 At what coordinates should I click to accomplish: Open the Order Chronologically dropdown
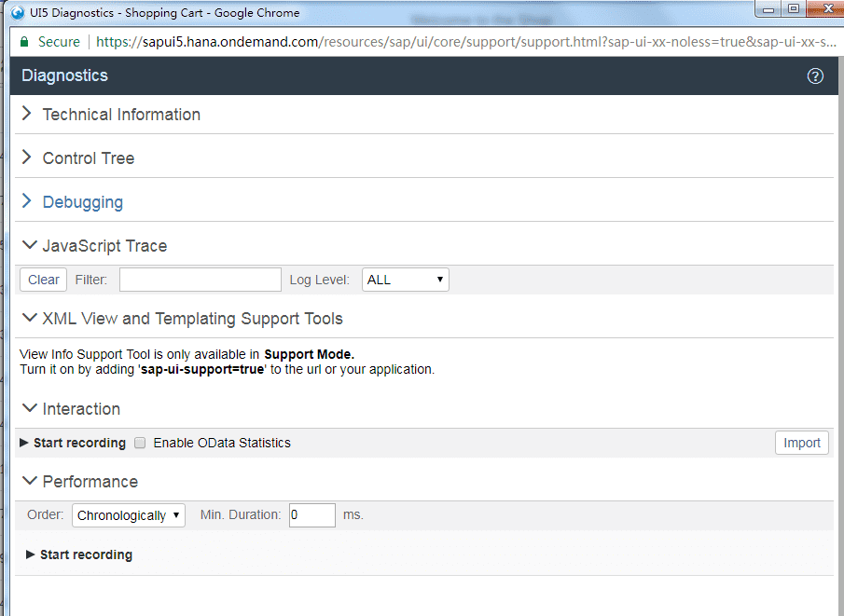coord(128,515)
